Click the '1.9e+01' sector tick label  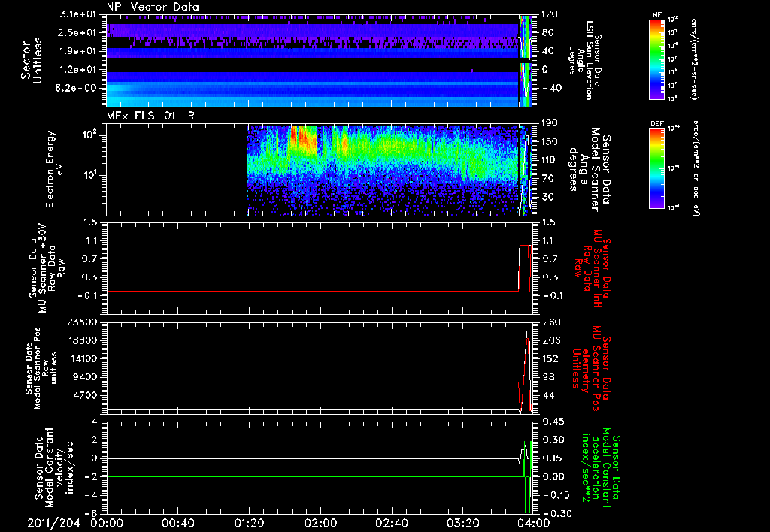click(x=78, y=51)
